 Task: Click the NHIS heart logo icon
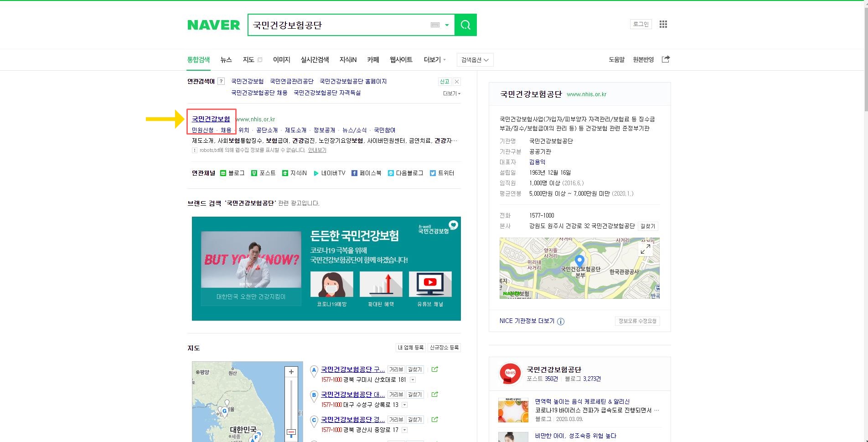tap(510, 374)
